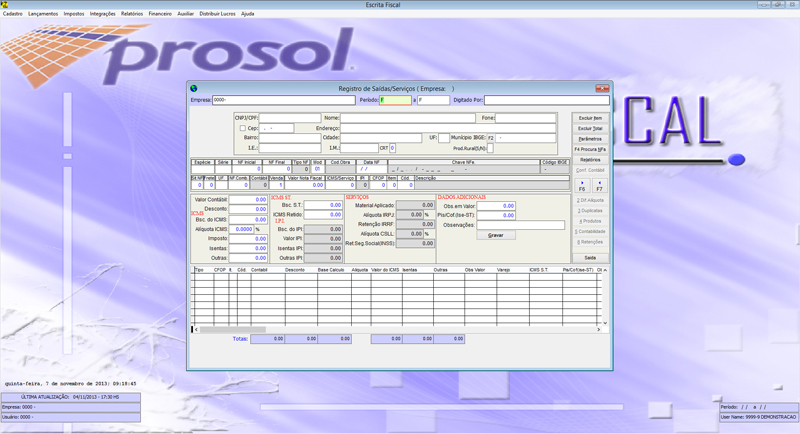Click the Base Calculo column header

[x=331, y=270]
